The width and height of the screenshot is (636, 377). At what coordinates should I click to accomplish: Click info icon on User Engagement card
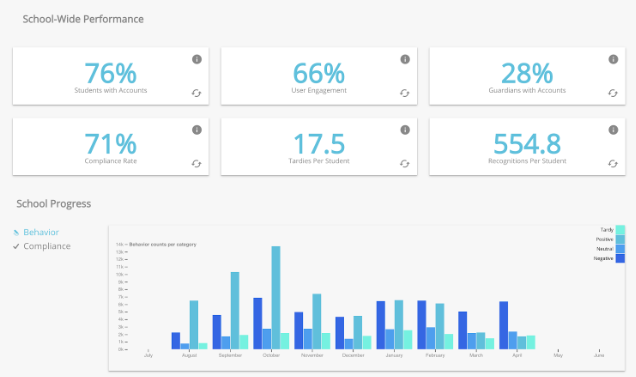click(405, 59)
